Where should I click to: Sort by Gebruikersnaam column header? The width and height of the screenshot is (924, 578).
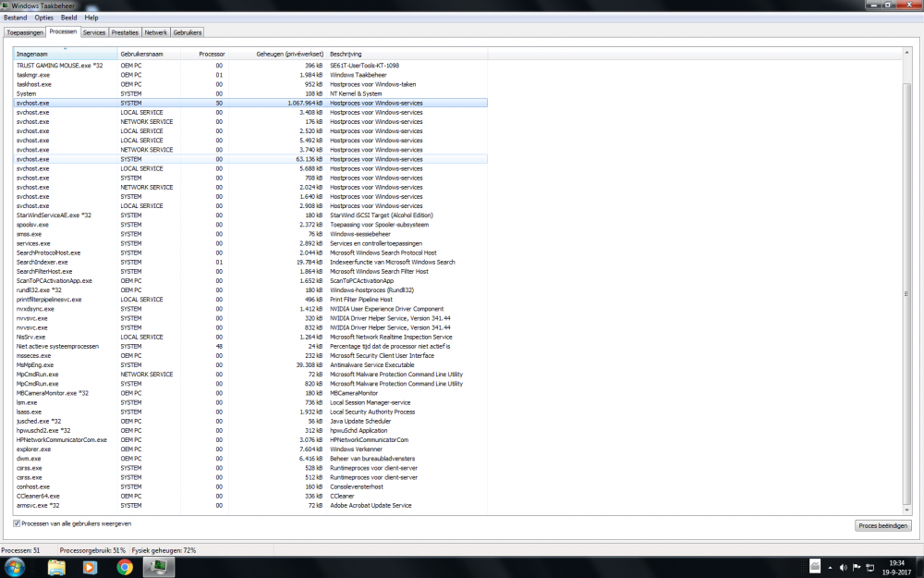click(149, 54)
